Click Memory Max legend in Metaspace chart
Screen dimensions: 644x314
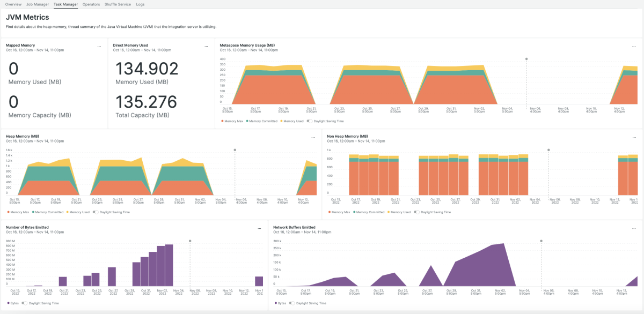[233, 121]
